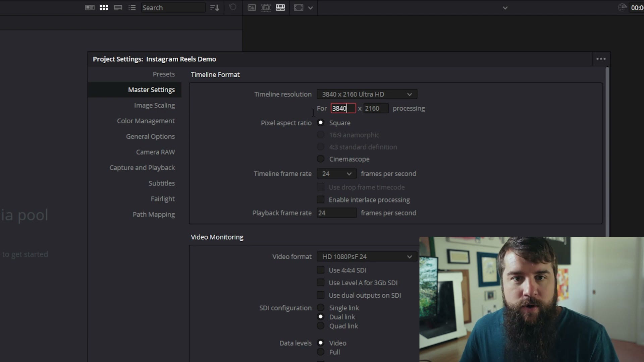Click into the media pool Search field

[173, 7]
